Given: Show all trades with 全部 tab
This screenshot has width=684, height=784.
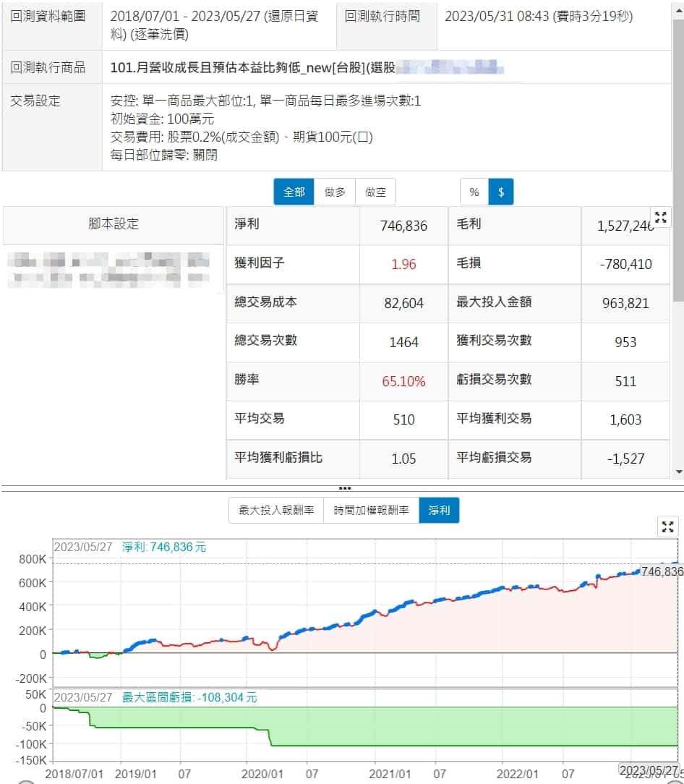Looking at the screenshot, I should [x=294, y=192].
